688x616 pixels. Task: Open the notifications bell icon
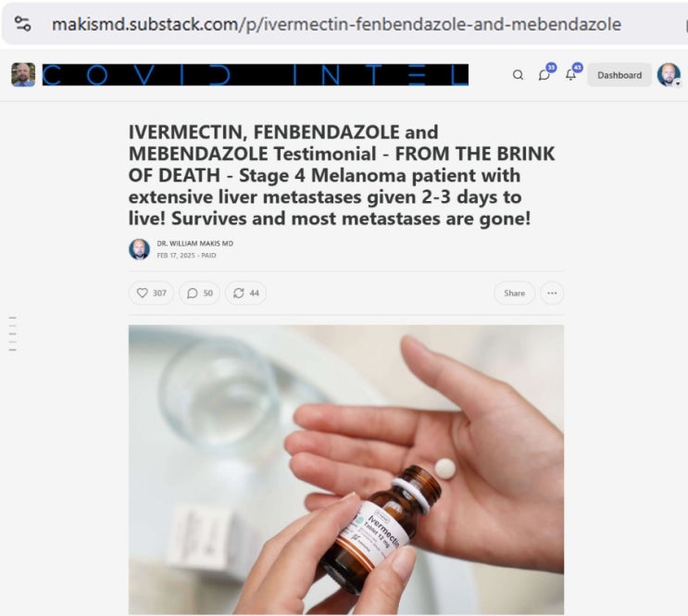pos(570,75)
